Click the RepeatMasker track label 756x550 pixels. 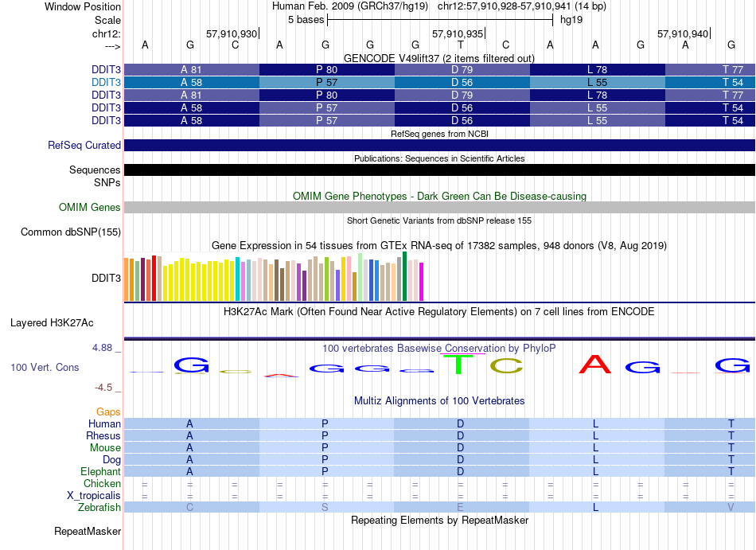(88, 531)
